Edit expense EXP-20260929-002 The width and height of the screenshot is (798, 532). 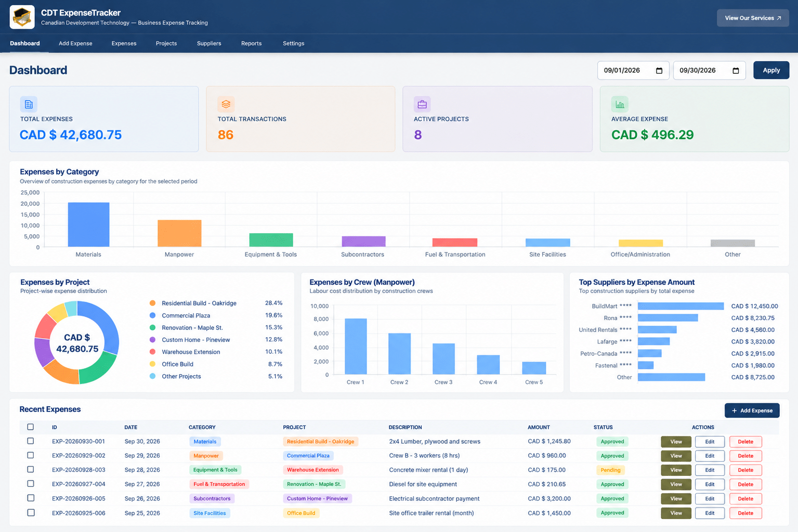710,456
